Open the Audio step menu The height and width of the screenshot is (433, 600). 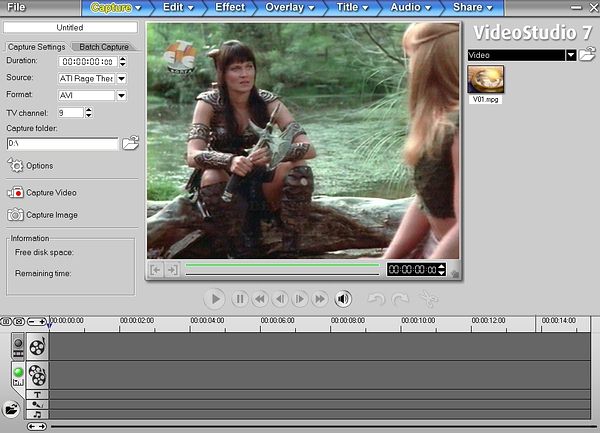[410, 7]
